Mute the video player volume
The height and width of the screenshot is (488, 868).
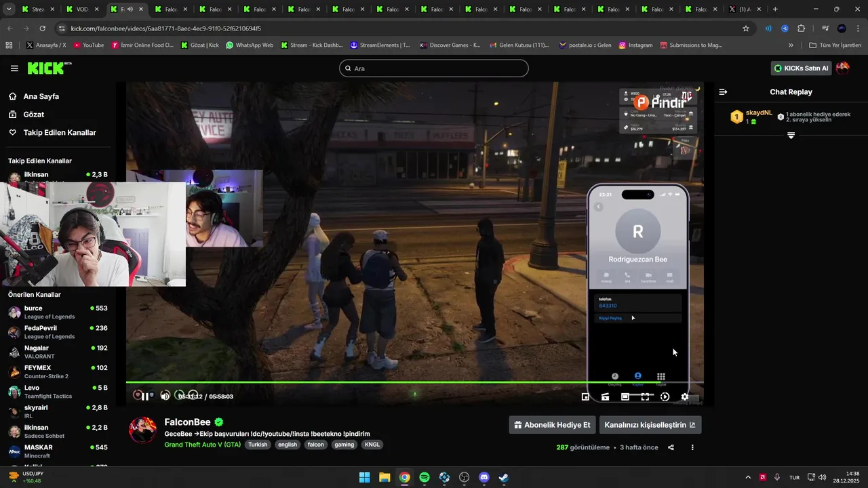tap(165, 396)
